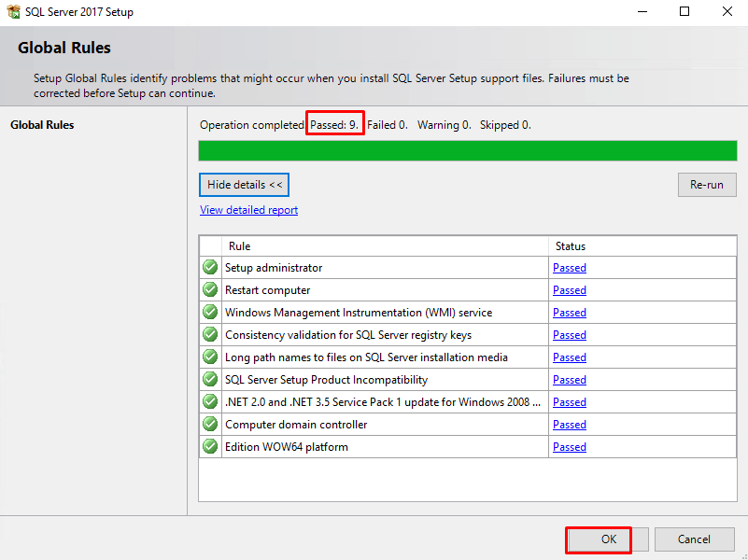Click the SQL Server Setup title bar icon

(x=13, y=12)
